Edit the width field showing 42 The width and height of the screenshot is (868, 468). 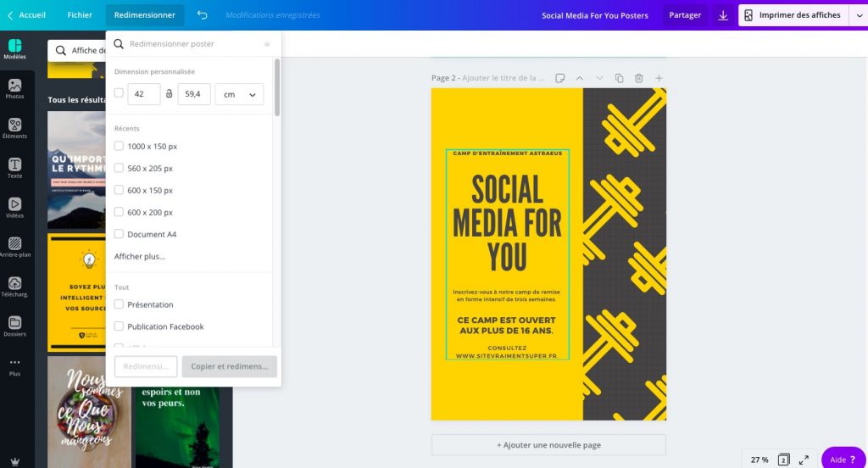[x=144, y=94]
